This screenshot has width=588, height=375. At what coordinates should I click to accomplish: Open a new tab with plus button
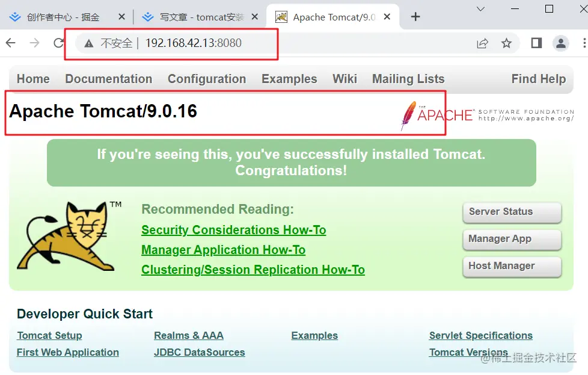(x=415, y=16)
